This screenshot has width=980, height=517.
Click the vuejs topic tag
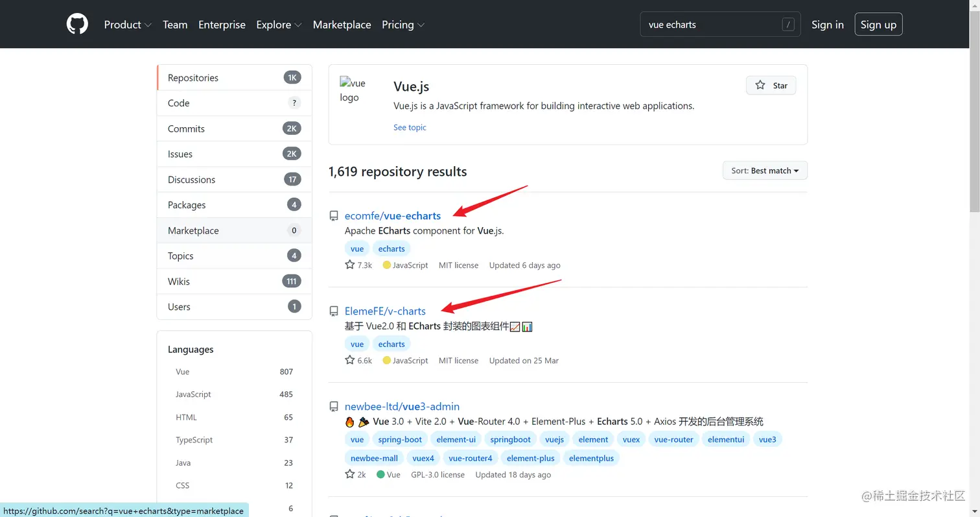click(x=554, y=439)
